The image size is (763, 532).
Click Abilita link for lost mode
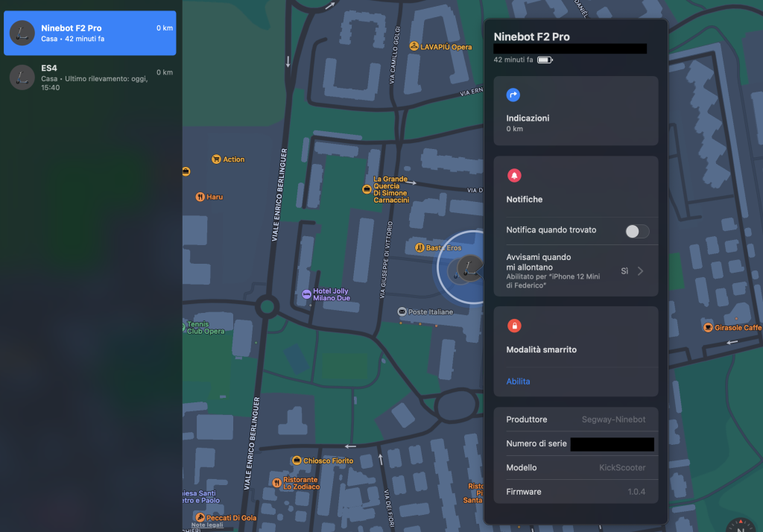click(518, 381)
